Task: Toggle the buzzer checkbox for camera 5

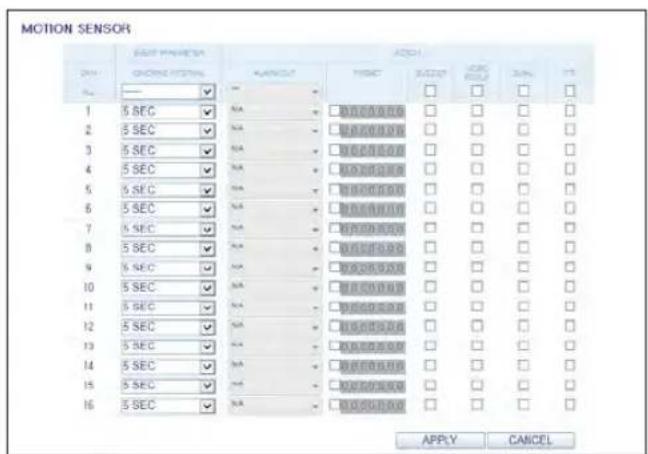Action: 430,189
